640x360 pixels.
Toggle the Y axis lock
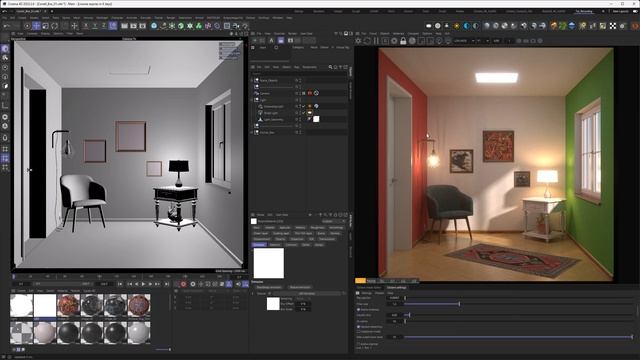tap(95, 26)
